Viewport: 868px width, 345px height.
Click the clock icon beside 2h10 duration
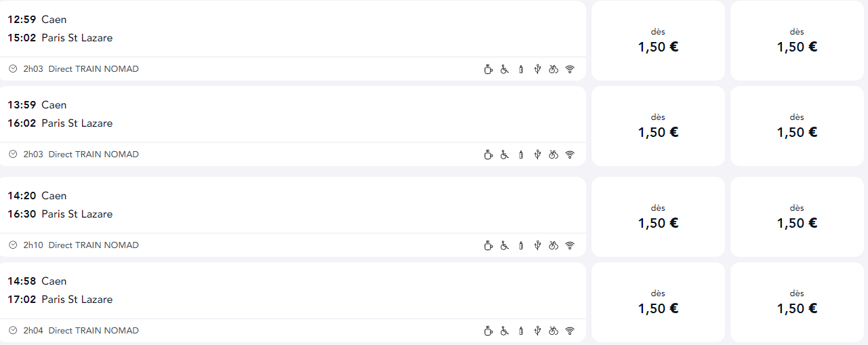(x=13, y=245)
